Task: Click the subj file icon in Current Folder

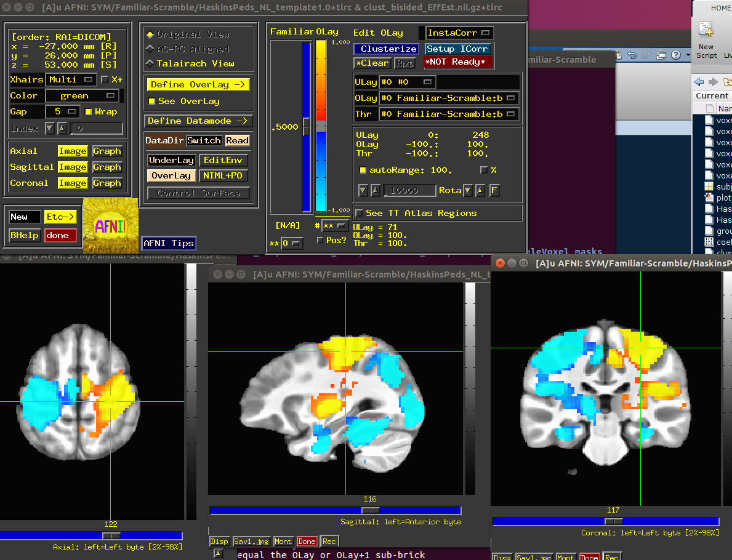Action: [709, 186]
